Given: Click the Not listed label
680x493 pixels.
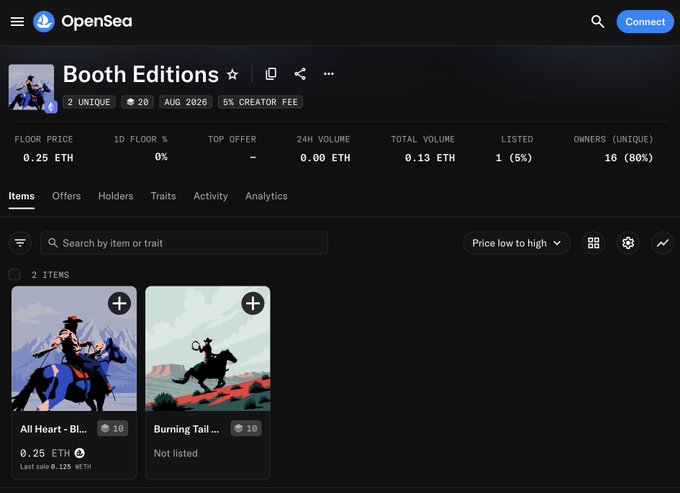Looking at the screenshot, I should click(176, 453).
